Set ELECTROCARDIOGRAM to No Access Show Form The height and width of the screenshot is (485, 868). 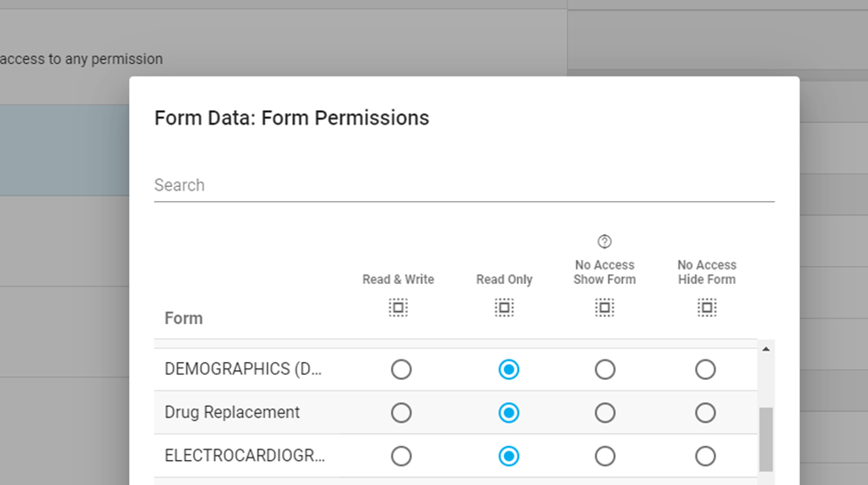(x=605, y=457)
